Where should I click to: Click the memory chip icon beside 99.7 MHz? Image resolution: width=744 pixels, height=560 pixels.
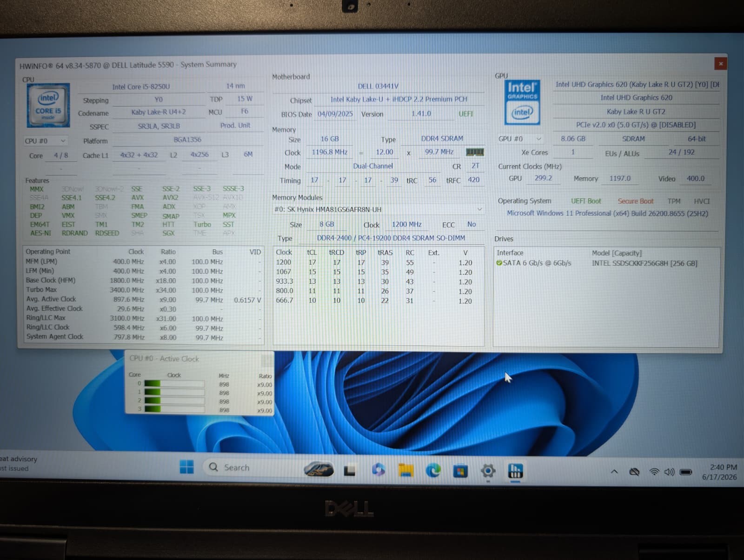(x=475, y=152)
